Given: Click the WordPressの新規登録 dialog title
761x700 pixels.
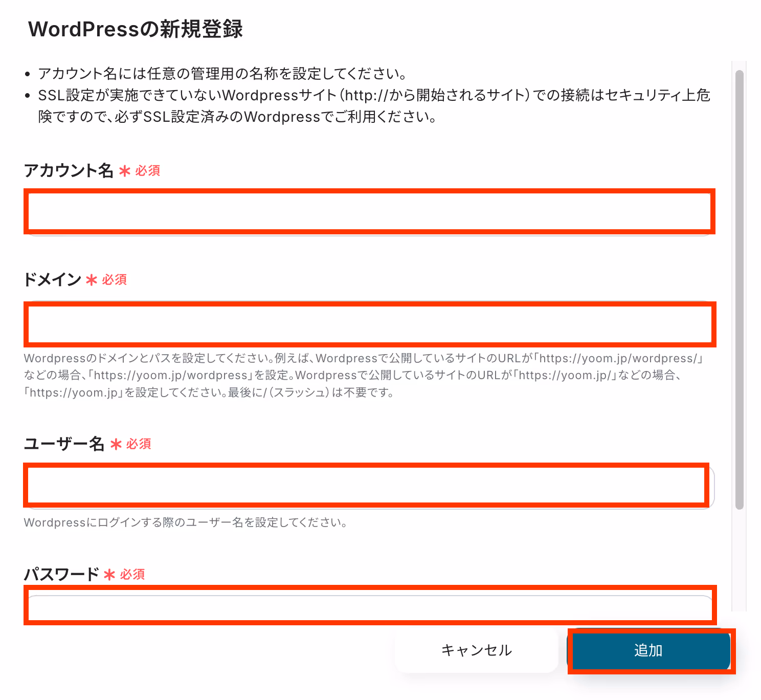Looking at the screenshot, I should (x=136, y=29).
